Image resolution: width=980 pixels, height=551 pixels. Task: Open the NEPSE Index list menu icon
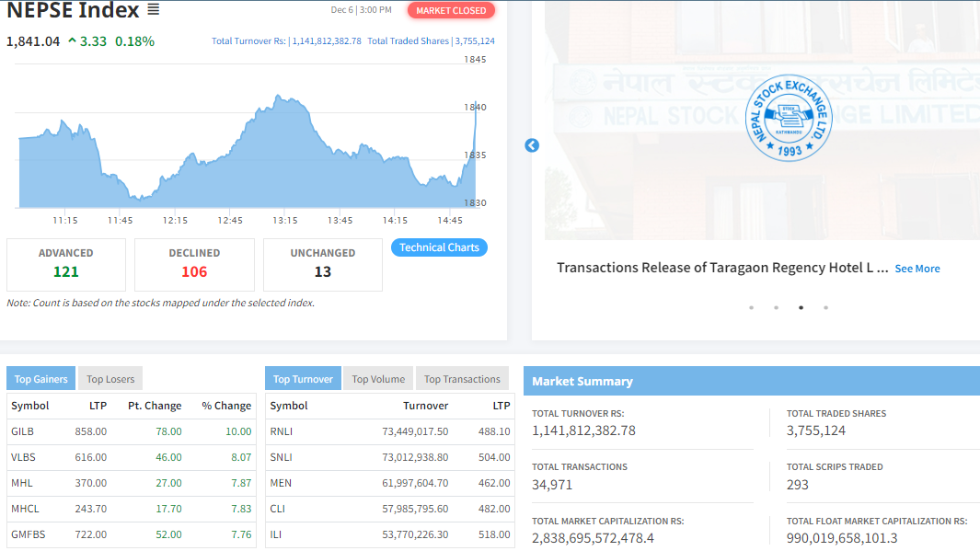click(153, 10)
